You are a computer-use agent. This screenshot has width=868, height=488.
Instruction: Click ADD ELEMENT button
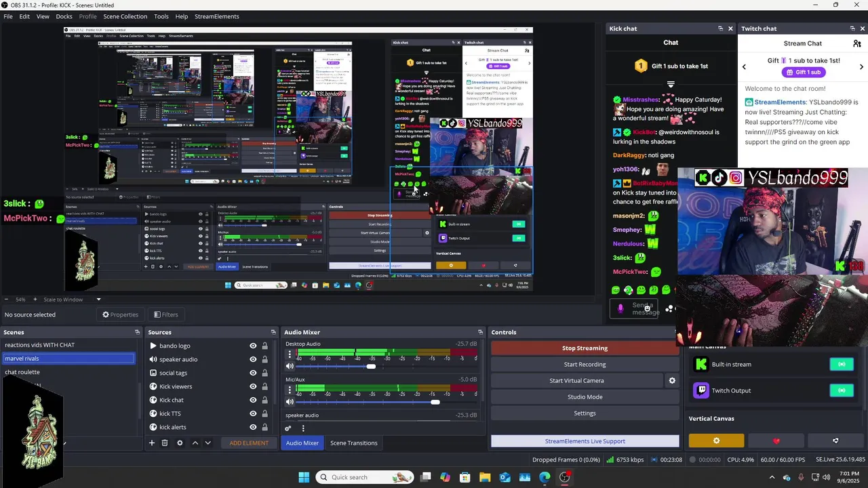pos(249,443)
